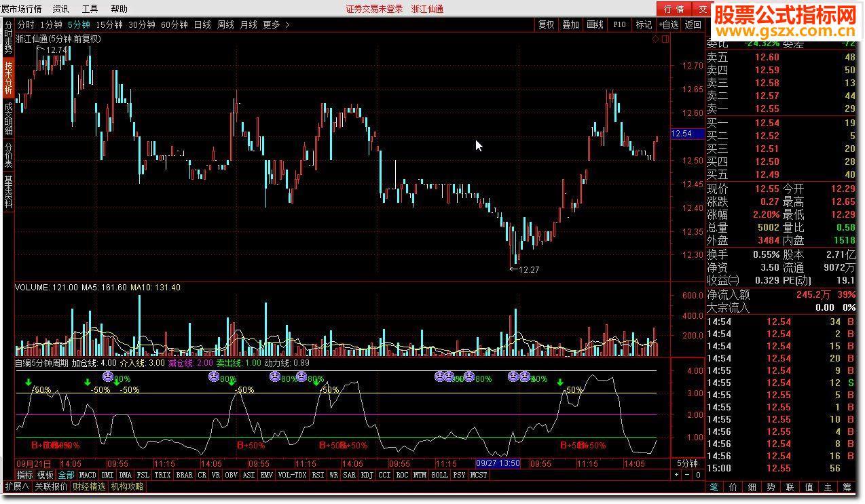Switch indicator to CCI

(384, 475)
